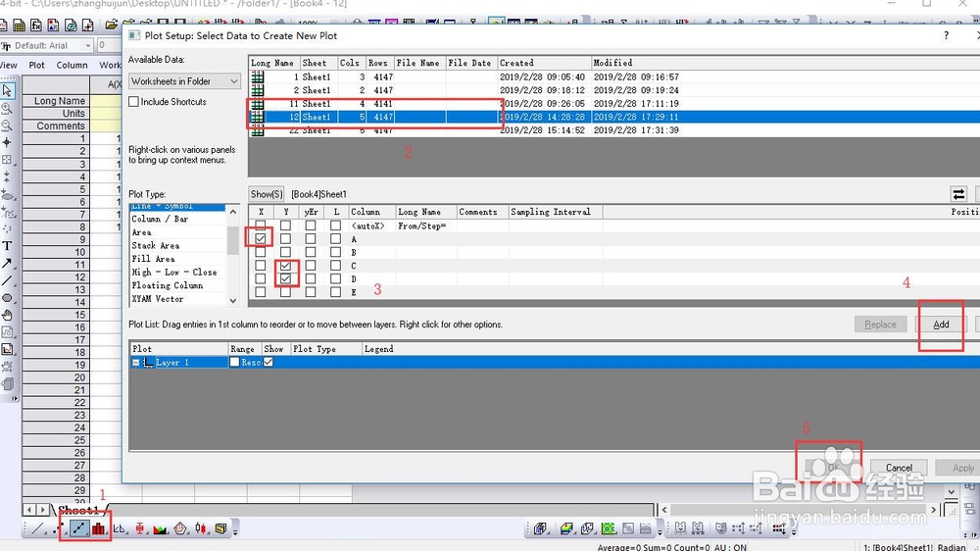Choose the Line drawing tool
The width and height of the screenshot is (980, 551).
7,280
